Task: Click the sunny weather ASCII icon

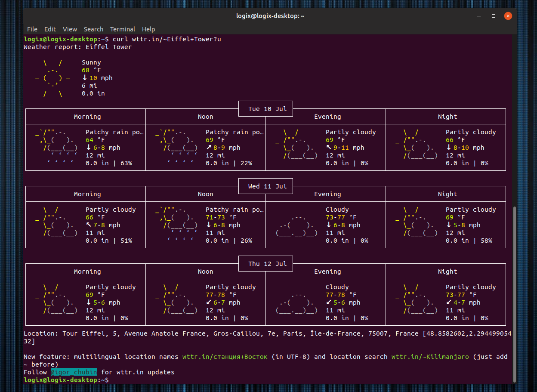Action: coord(54,77)
